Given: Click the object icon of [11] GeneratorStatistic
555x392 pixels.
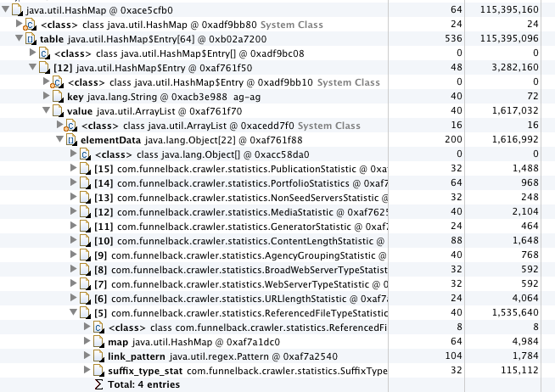Looking at the screenshot, I should 86,227.
